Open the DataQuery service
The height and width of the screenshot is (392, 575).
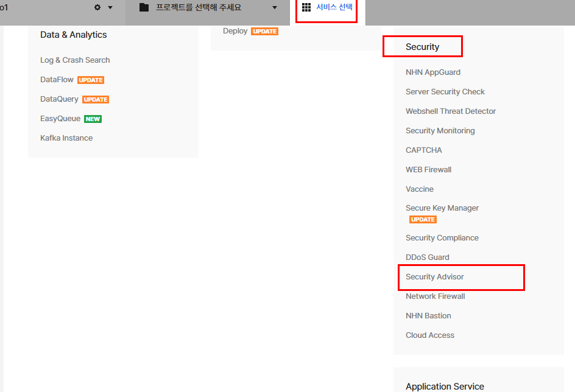pyautogui.click(x=60, y=99)
